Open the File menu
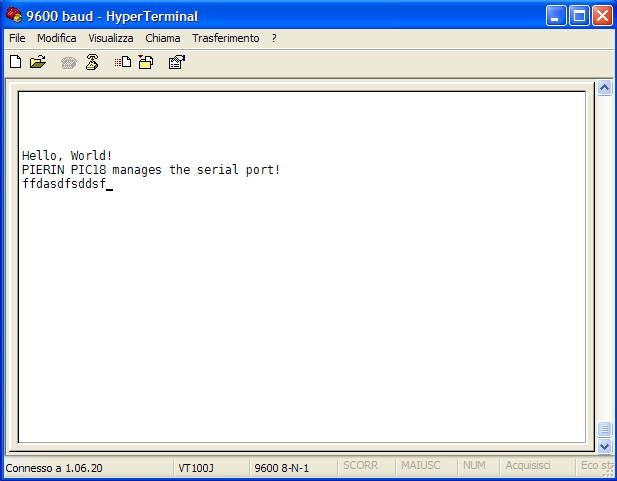 coord(17,38)
